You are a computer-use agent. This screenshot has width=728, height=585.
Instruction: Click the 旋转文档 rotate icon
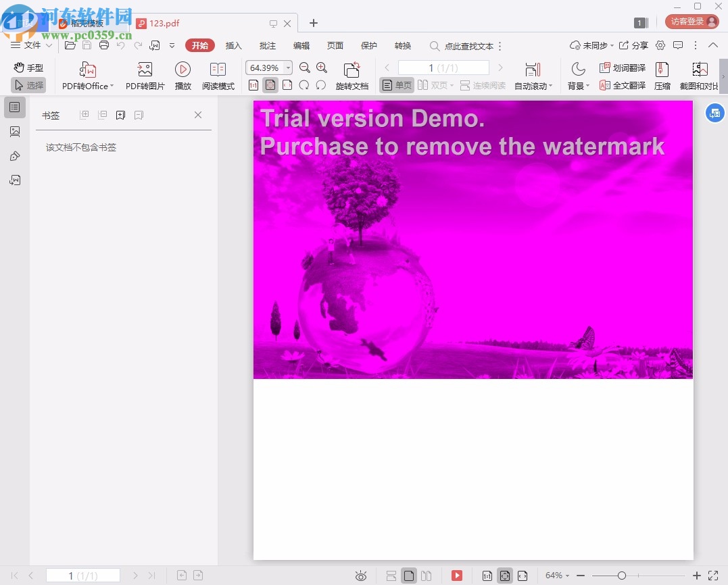point(351,70)
